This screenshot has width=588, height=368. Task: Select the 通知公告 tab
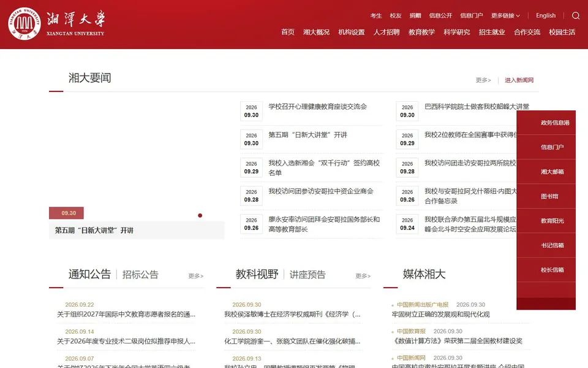(89, 274)
